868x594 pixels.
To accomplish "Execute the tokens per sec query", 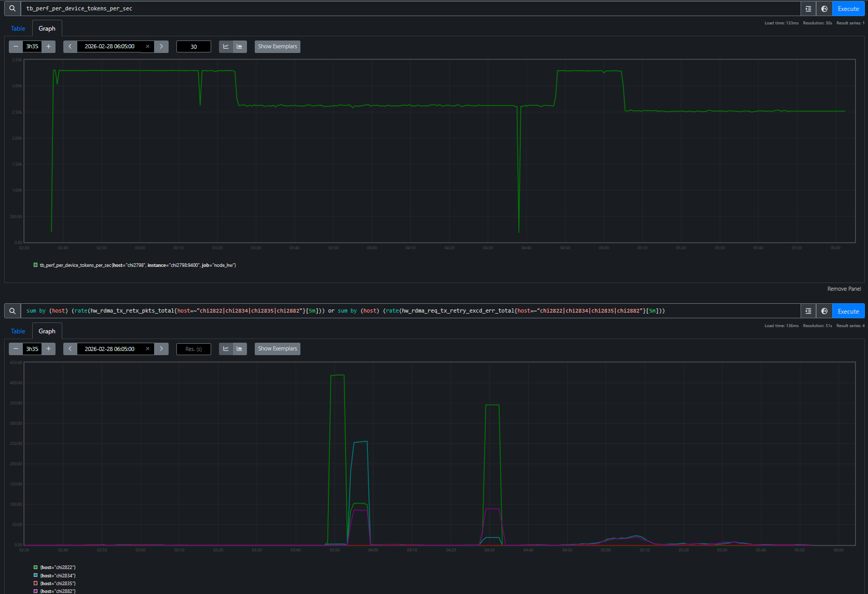I will point(848,8).
